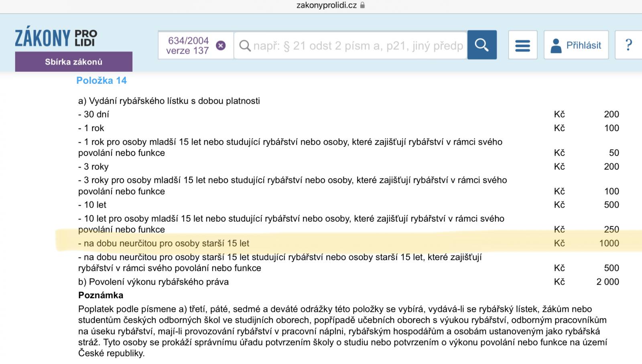Click highlighted 'na dobu neurčitou pro osoby starší 15 let'
The image size is (642, 364).
pos(164,243)
